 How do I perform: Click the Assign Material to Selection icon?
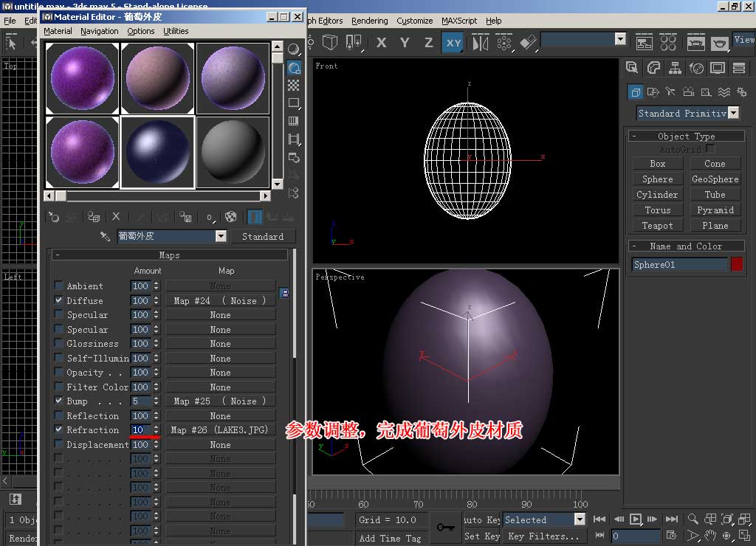pyautogui.click(x=94, y=218)
